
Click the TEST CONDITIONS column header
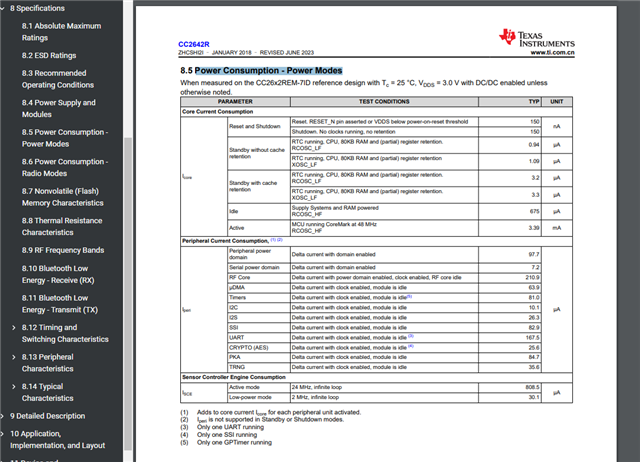[x=384, y=102]
